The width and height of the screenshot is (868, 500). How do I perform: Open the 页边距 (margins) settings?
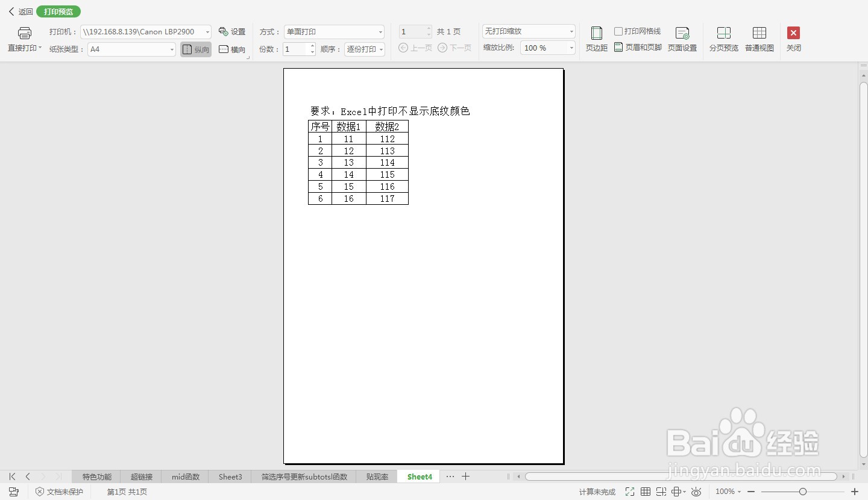596,38
